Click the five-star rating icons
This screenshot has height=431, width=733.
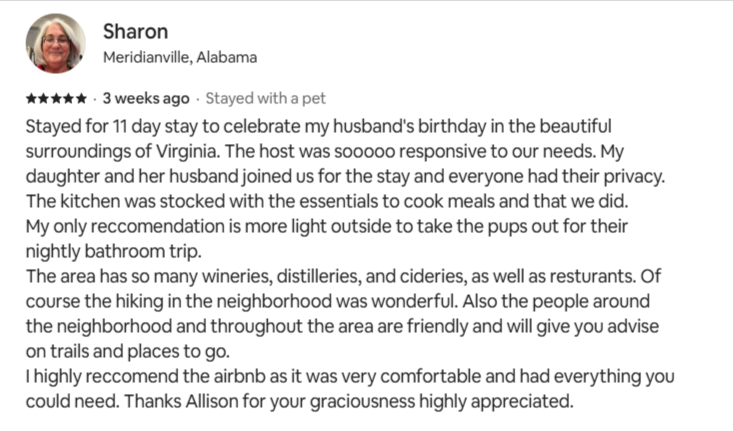click(x=54, y=99)
